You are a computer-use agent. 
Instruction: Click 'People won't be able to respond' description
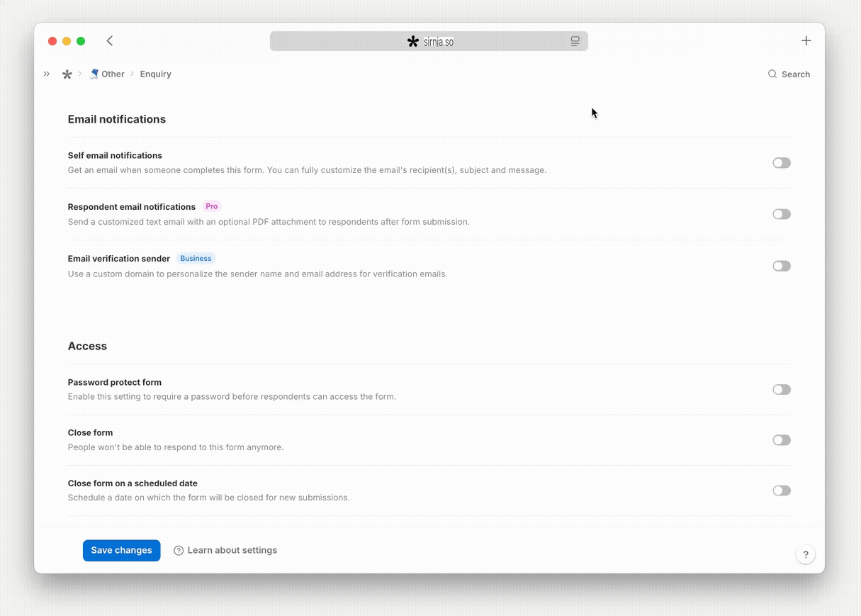click(176, 447)
